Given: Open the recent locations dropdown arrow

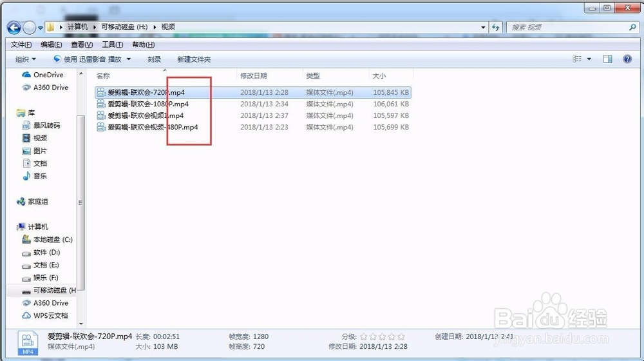Looking at the screenshot, I should [x=40, y=28].
